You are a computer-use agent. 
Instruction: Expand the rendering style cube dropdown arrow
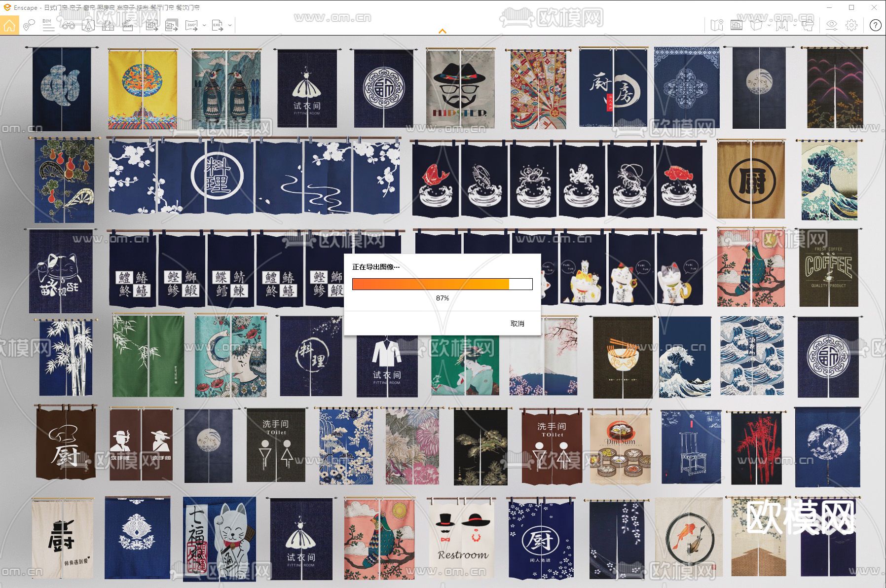coord(769,25)
